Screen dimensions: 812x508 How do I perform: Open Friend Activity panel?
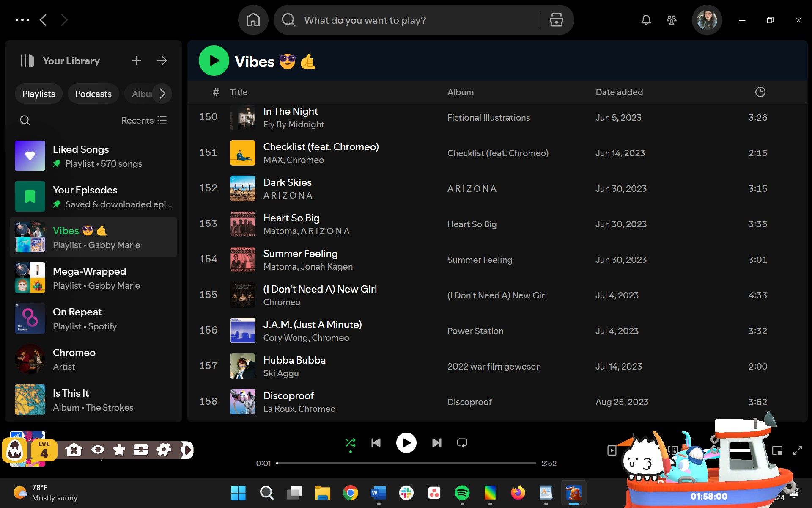[671, 20]
